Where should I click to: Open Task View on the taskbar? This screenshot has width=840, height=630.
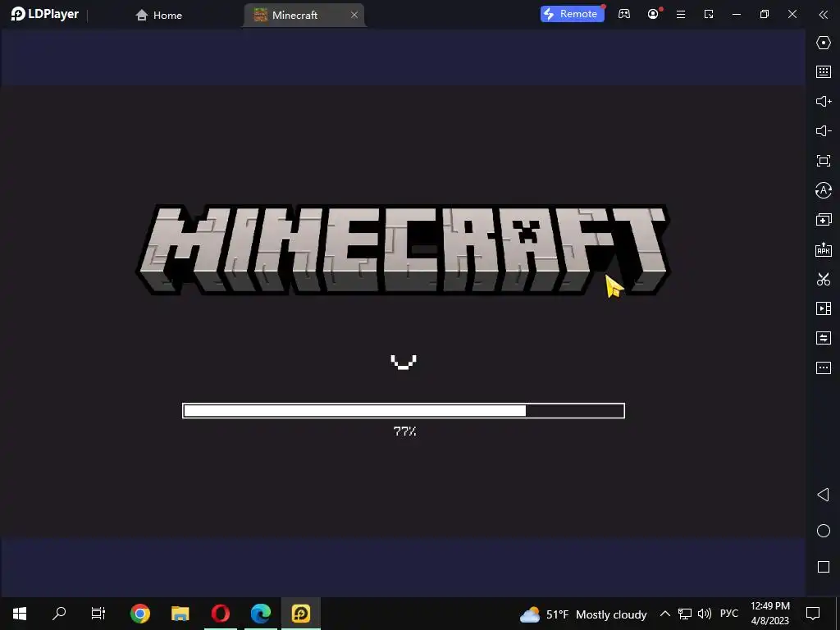[x=98, y=614]
